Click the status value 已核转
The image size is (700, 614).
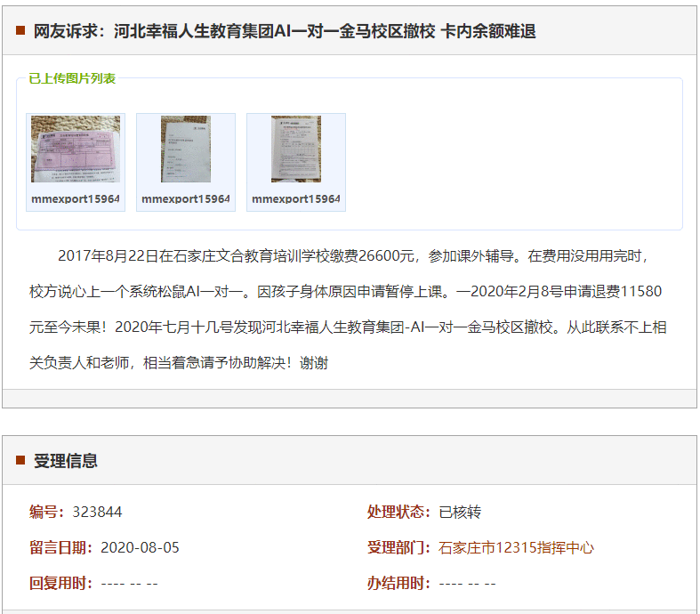(x=460, y=512)
